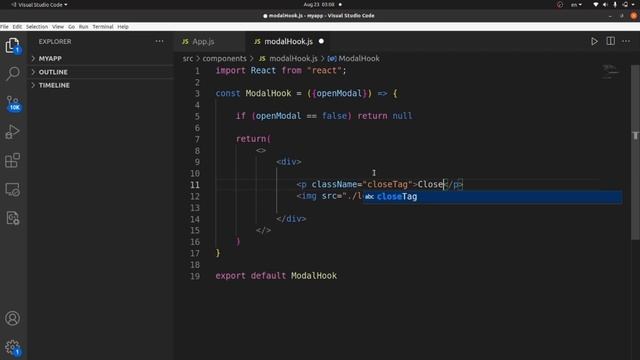Accept the closeTag autocomplete suggestion
Screen dimensions: 640x360
pyautogui.click(x=493, y=196)
